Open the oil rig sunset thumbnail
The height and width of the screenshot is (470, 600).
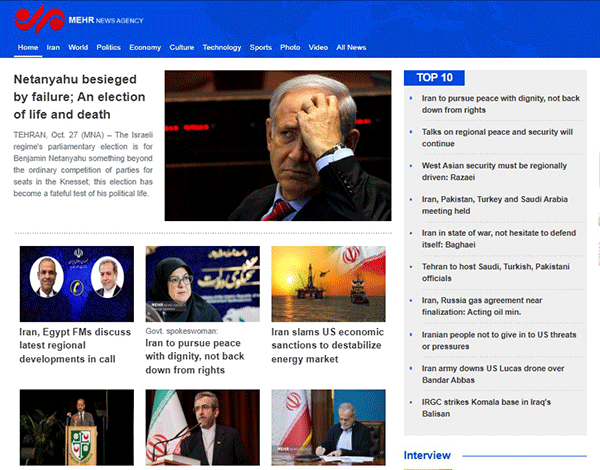328,284
